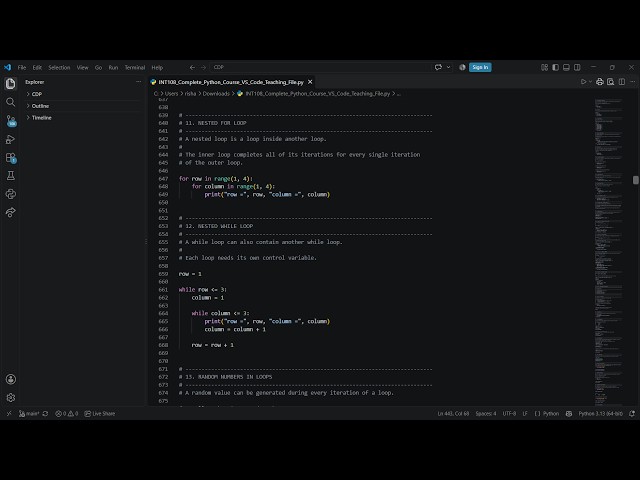Open the View menu

pos(82,67)
